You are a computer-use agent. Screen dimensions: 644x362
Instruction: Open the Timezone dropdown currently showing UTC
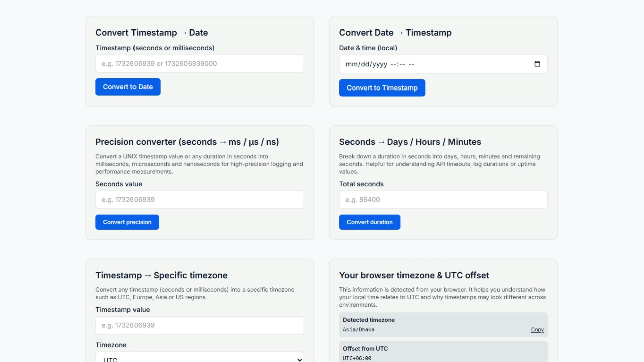tap(199, 358)
